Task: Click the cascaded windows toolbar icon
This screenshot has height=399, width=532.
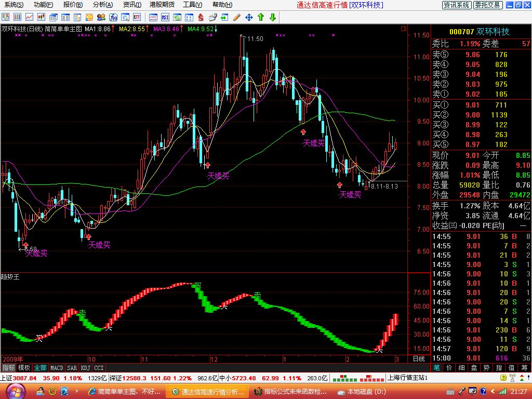Action: 54,17
